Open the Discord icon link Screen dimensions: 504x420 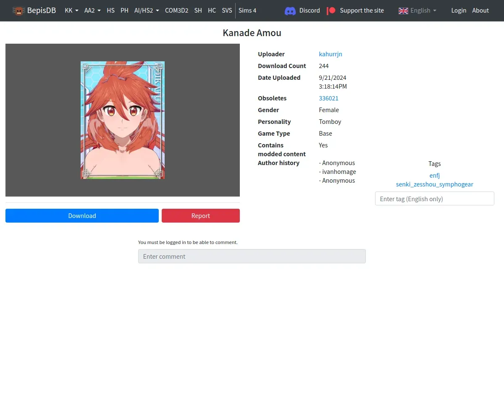pyautogui.click(x=290, y=11)
